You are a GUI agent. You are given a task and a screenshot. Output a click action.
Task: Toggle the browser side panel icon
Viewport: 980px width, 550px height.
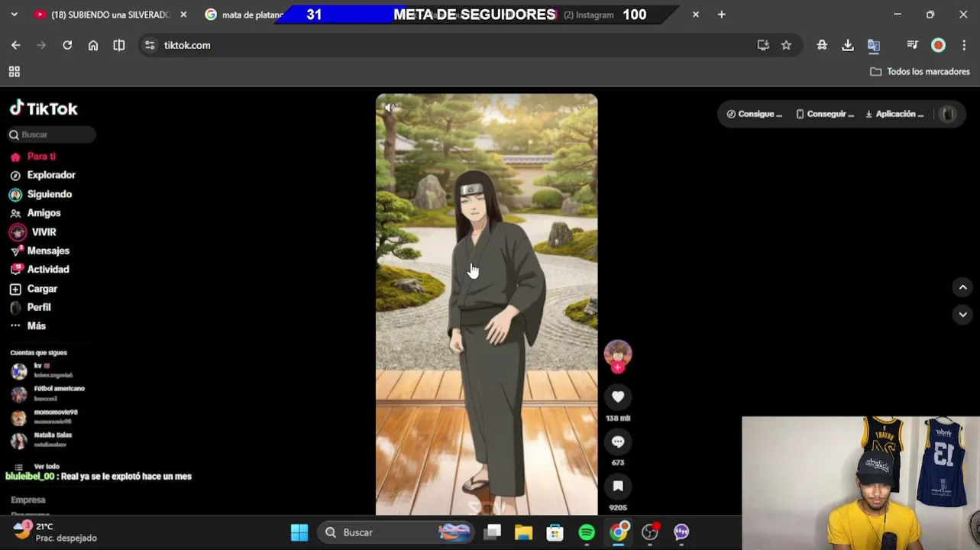tap(119, 45)
